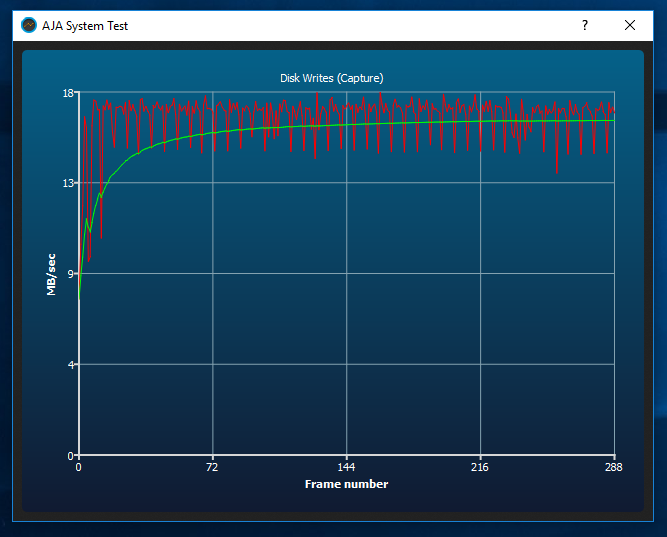Click the 144 label on x-axis

point(346,467)
